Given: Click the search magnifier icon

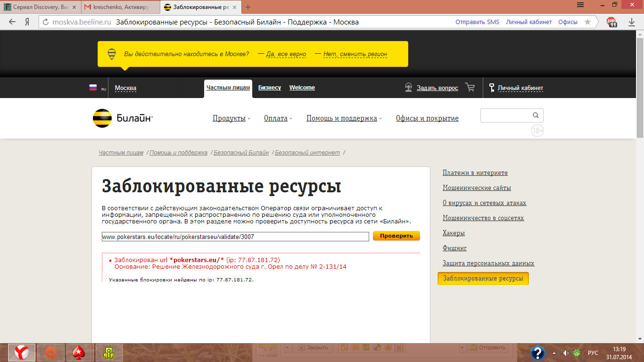Looking at the screenshot, I should coord(536,115).
